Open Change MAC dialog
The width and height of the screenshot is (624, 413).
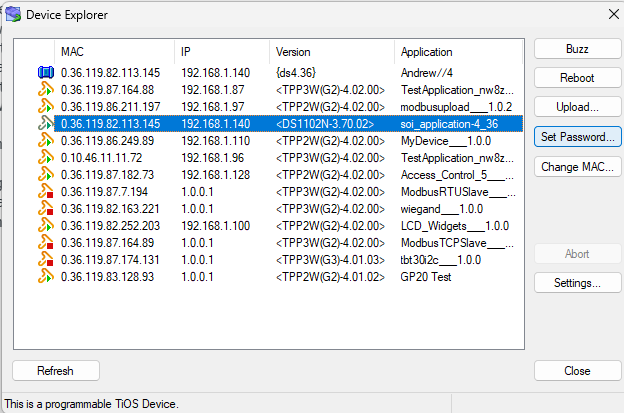pyautogui.click(x=577, y=167)
